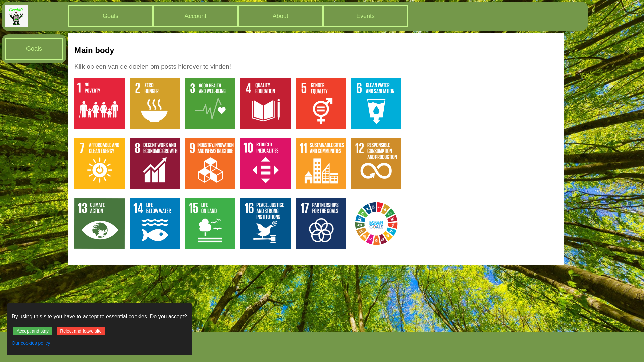Click the Climate Action goal icon
This screenshot has width=644, height=362.
click(x=100, y=224)
